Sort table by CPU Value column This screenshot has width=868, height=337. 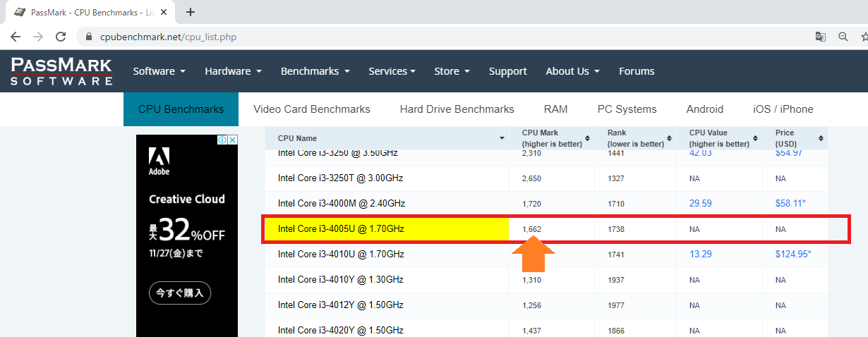click(x=721, y=138)
